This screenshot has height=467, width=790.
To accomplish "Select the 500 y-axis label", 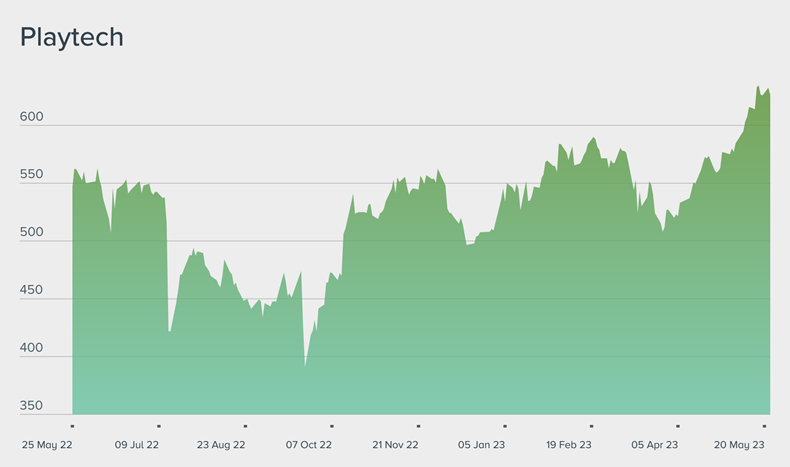I will pyautogui.click(x=32, y=232).
